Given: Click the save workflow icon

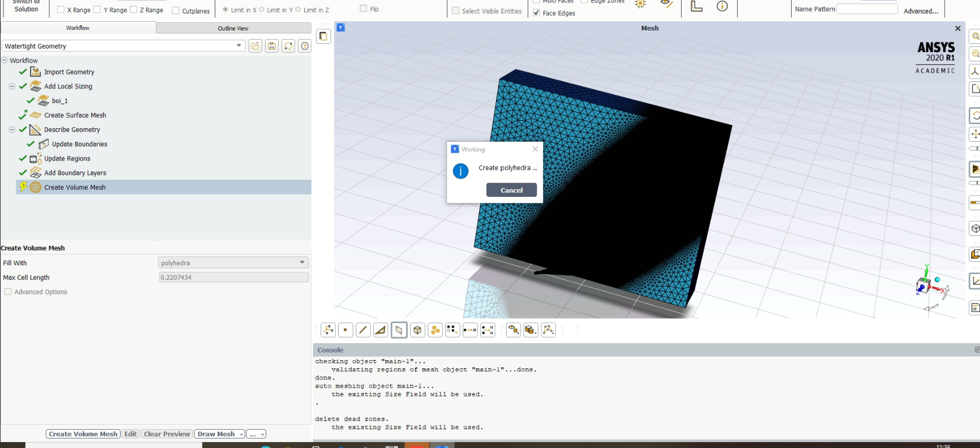Looking at the screenshot, I should [272, 46].
